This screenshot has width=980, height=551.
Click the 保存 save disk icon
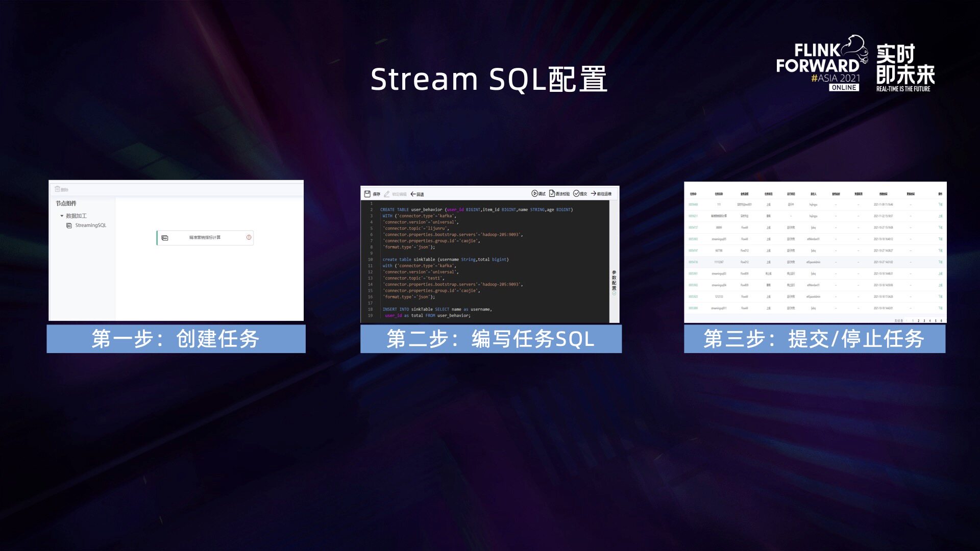[x=367, y=194]
